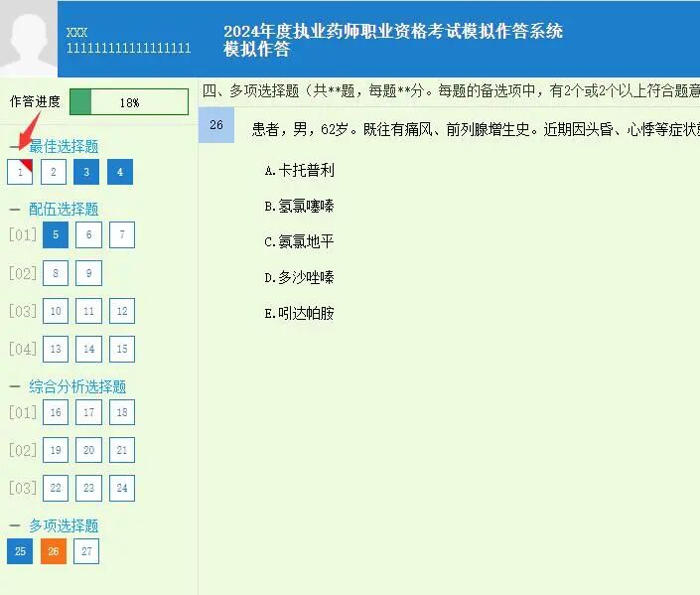Viewport: 700px width, 595px height.
Task: Click the 18% answer progress bar
Action: (129, 102)
